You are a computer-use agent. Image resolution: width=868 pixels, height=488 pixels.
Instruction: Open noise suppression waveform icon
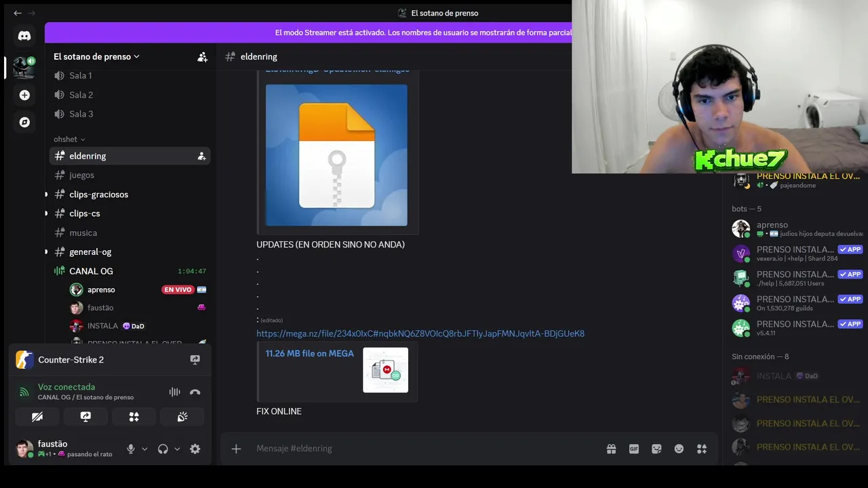[174, 392]
